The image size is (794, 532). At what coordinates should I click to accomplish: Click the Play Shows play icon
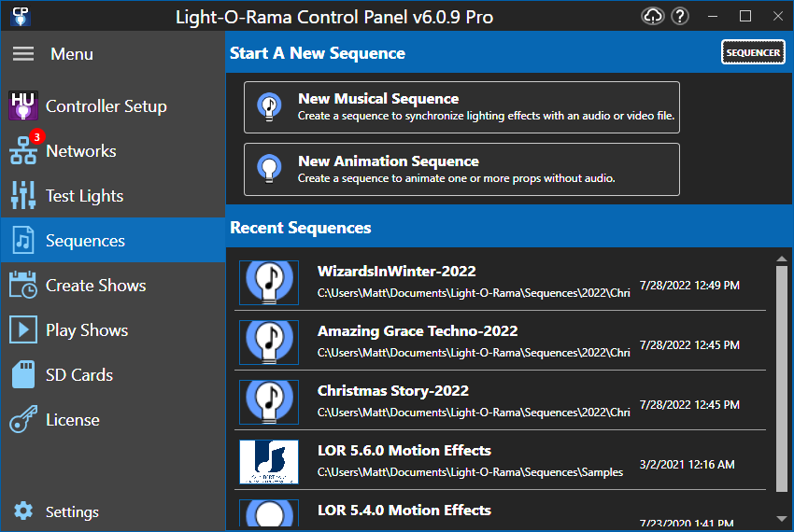[22, 329]
